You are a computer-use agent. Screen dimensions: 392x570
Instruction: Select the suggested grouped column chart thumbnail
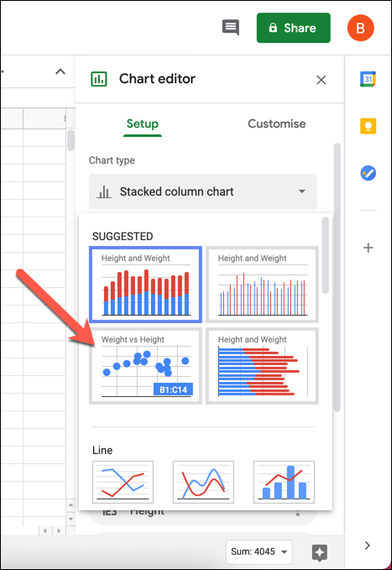click(x=262, y=285)
